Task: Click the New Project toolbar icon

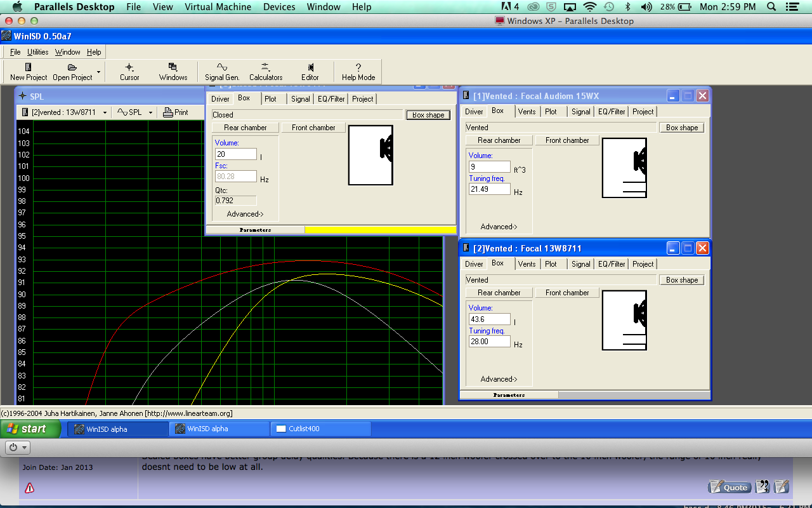Action: pos(29,72)
